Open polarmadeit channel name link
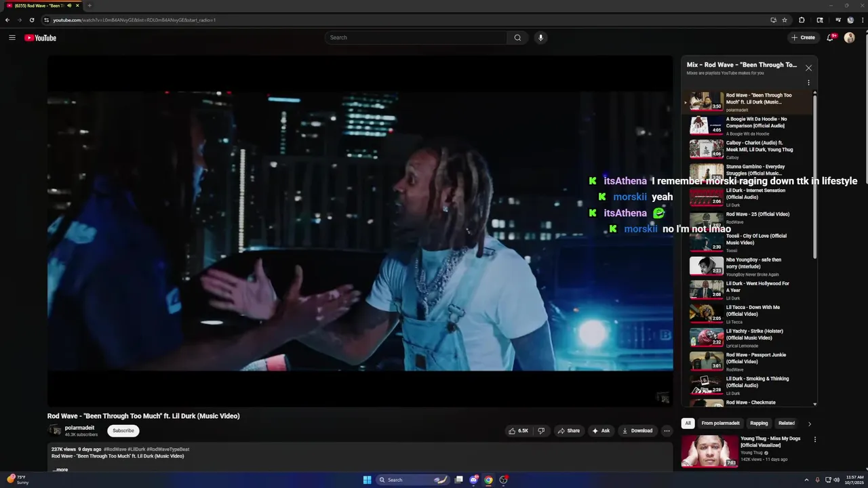Viewport: 868px width, 488px height. (x=79, y=428)
